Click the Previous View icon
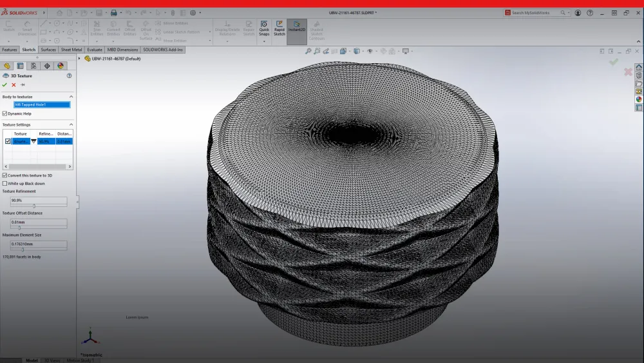Viewport: 644px width, 363px height. (326, 52)
